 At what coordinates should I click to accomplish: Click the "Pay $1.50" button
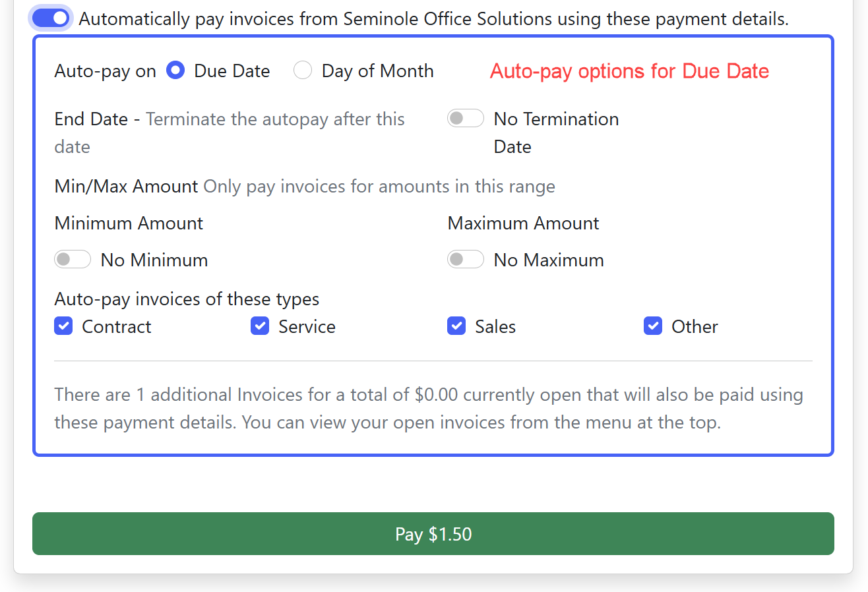[434, 534]
